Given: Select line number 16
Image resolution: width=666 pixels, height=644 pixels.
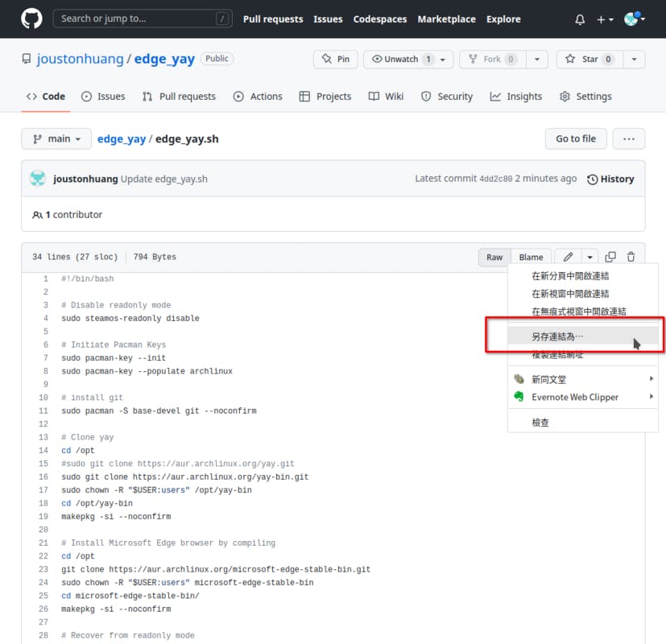Looking at the screenshot, I should pos(43,477).
